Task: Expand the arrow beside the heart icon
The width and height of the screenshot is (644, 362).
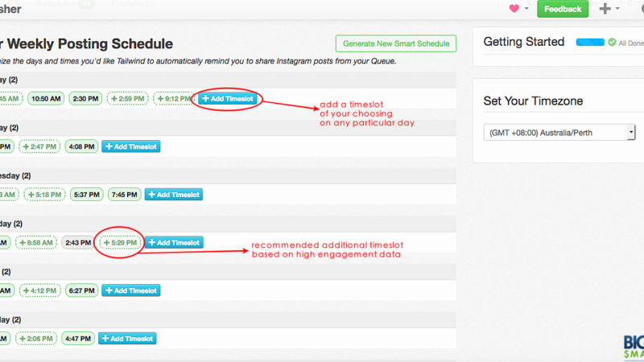Action: pyautogui.click(x=526, y=10)
